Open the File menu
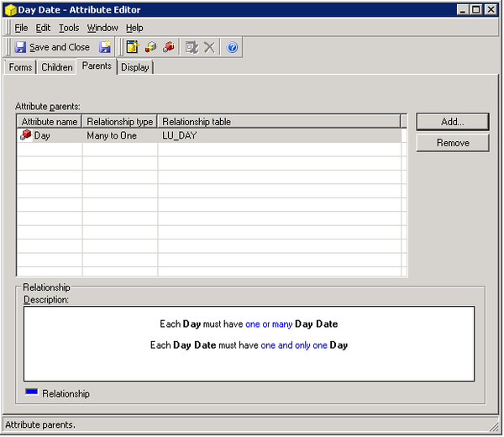This screenshot has height=437, width=504. tap(21, 28)
